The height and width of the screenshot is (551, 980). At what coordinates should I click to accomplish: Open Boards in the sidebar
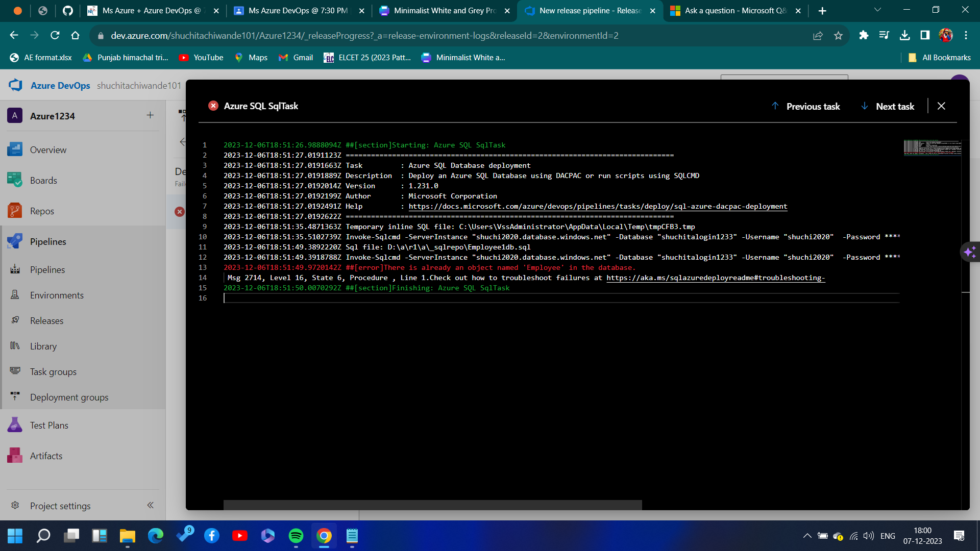point(43,180)
